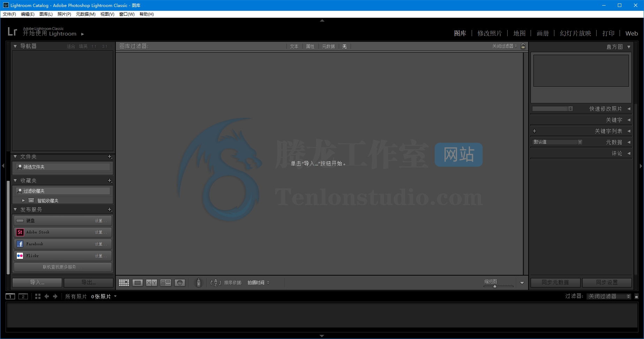Add keyword with plus in 关键字列表
644x339 pixels.
coord(534,131)
